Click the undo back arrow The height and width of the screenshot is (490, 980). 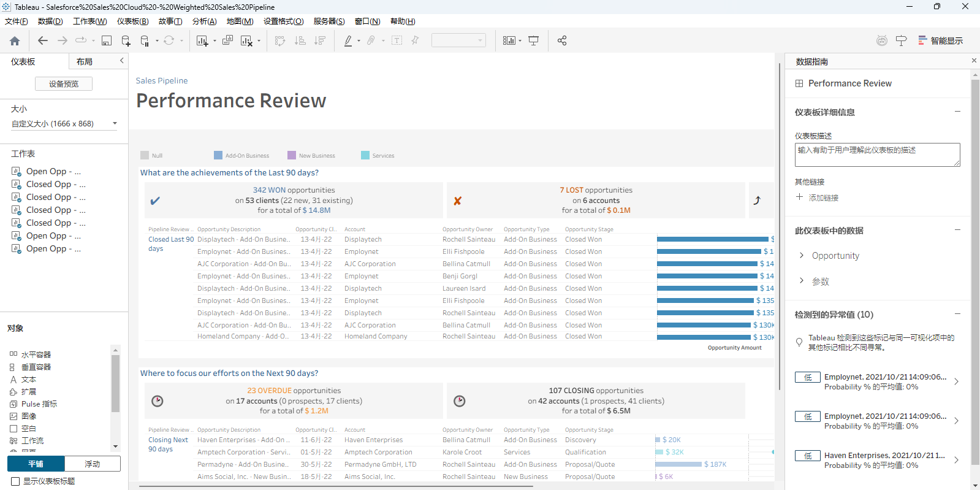[42, 41]
